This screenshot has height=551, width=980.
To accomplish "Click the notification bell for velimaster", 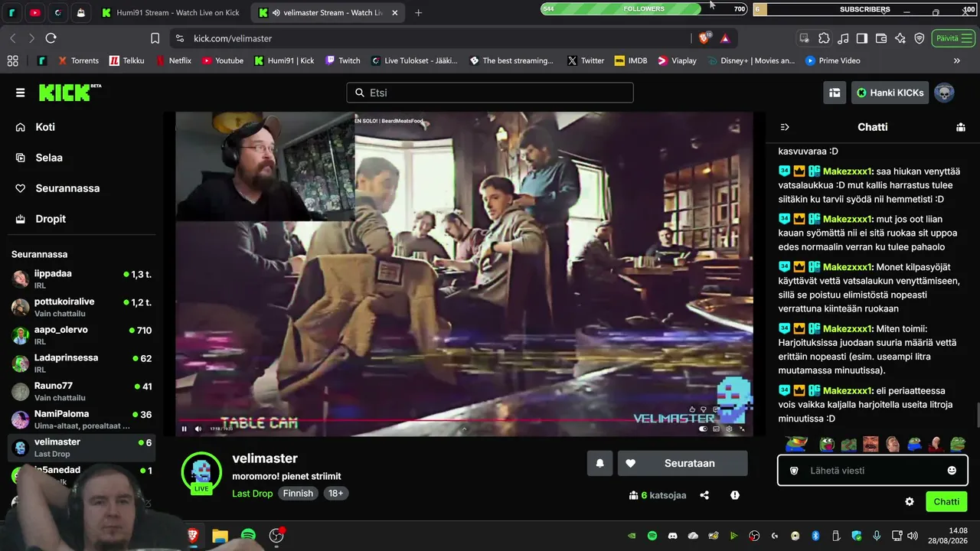I will 599,463.
